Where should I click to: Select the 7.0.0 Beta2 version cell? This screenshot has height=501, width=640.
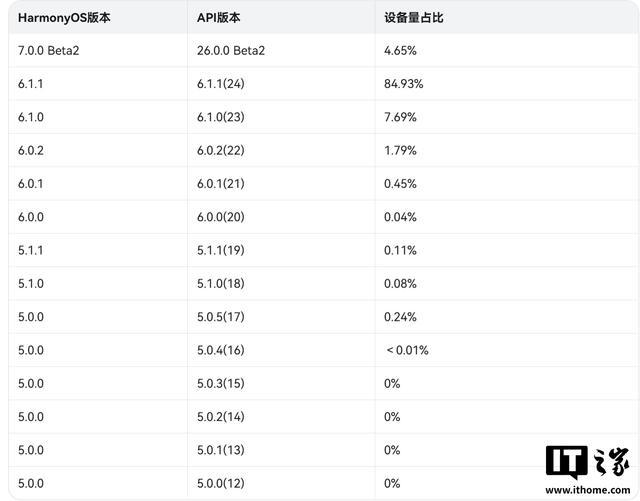click(x=49, y=51)
